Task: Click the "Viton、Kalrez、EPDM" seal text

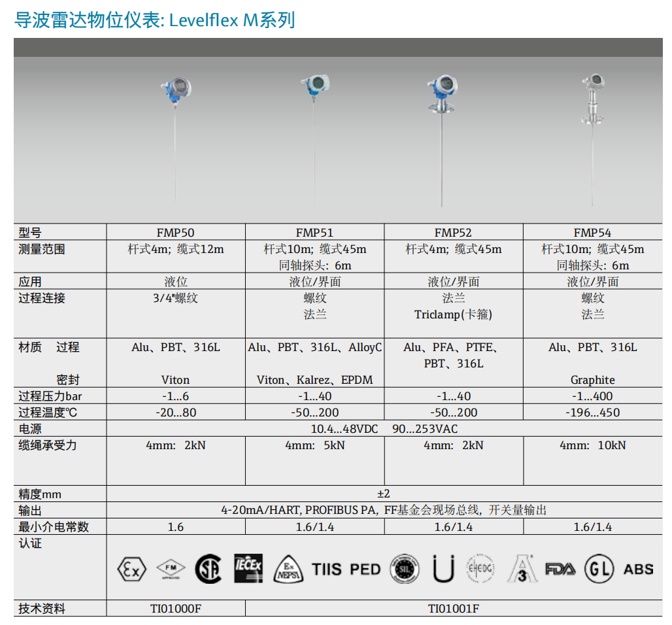Action: (x=315, y=380)
